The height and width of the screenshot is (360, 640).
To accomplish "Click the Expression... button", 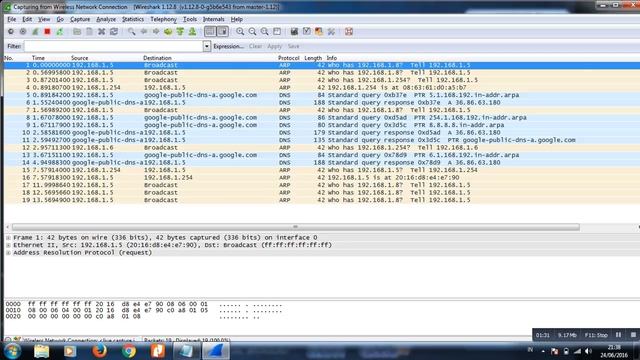I will (x=228, y=46).
